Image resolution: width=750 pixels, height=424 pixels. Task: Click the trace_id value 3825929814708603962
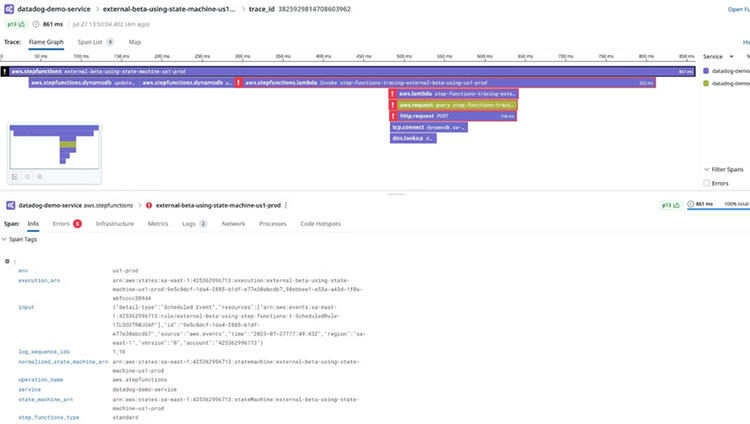click(x=314, y=9)
